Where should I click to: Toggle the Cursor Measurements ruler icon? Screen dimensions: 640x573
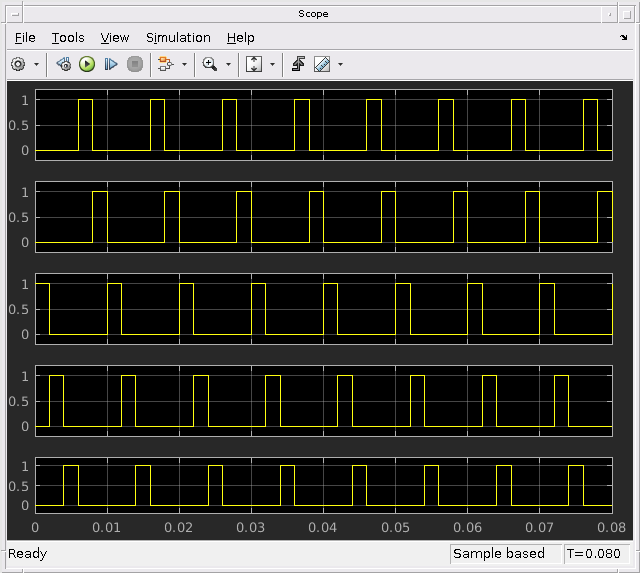click(x=321, y=64)
